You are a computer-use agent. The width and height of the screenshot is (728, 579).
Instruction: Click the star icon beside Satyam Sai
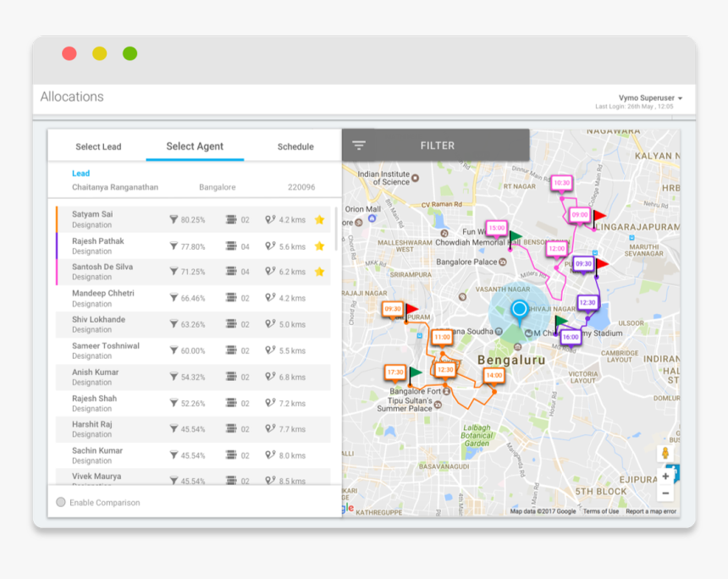[319, 220]
